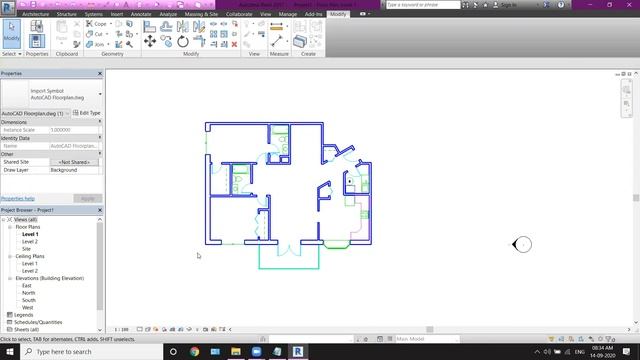Switch to the Architecture ribbon tab
640x360 pixels.
36,14
